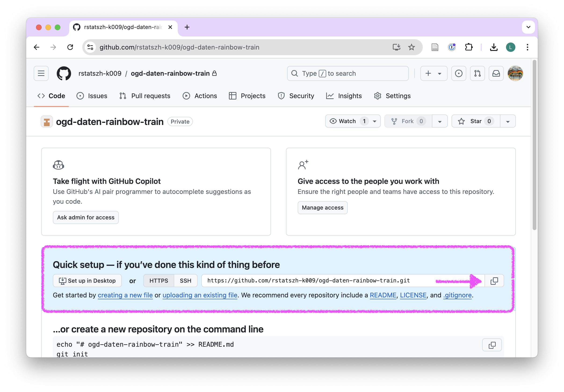Open the .gitignore link
Screen dimensions: 564x392
[457, 295]
